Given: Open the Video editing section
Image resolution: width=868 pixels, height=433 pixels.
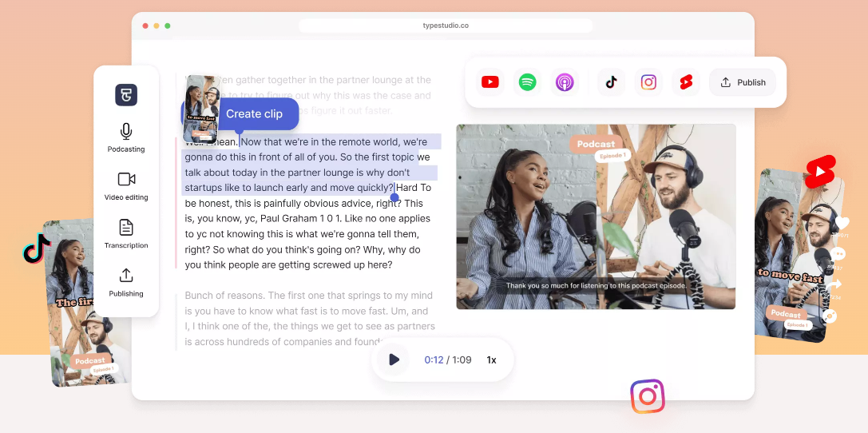Looking at the screenshot, I should pos(126,185).
